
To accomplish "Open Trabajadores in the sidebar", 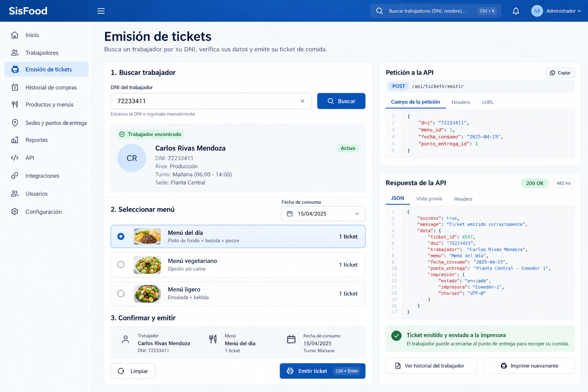I will click(x=47, y=53).
